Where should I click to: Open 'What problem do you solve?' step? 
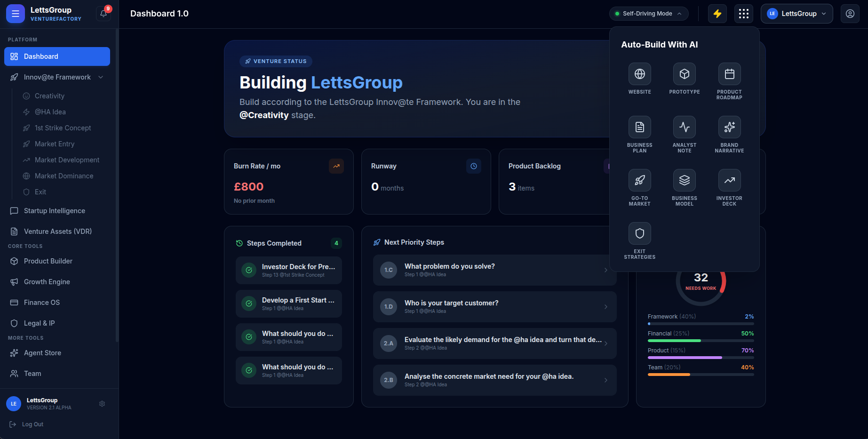494,270
